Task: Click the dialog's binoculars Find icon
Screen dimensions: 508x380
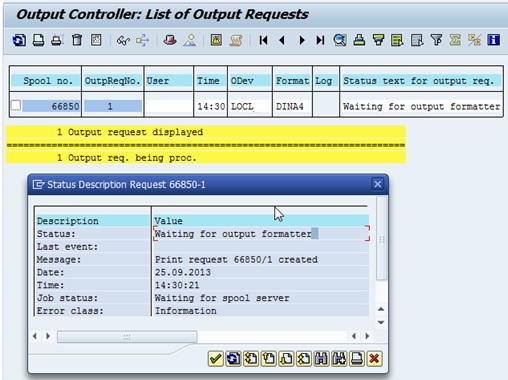Action: click(x=321, y=359)
